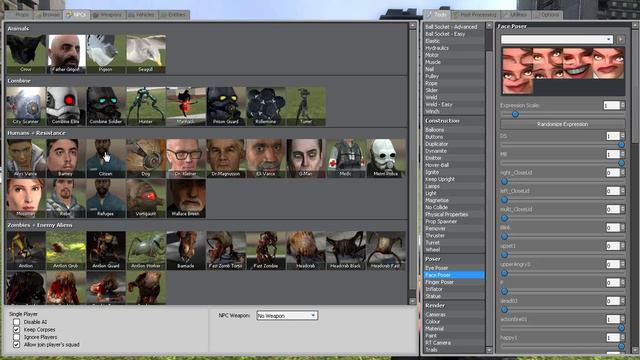This screenshot has height=360, width=640.
Task: Select the Eye Poser tool
Action: click(454, 268)
